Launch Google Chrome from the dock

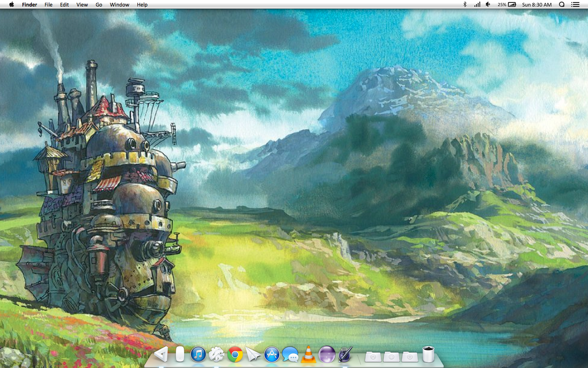click(235, 355)
